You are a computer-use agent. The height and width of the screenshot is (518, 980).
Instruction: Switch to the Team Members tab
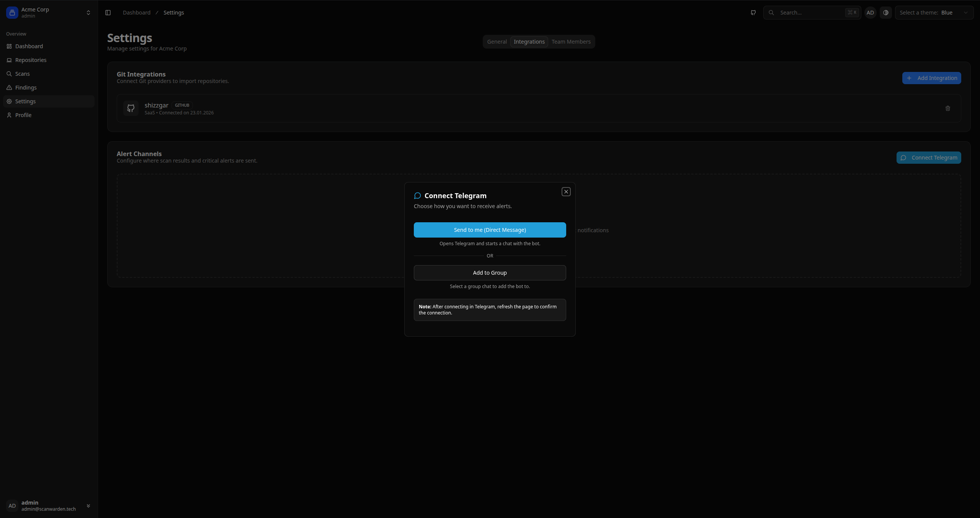tap(571, 42)
